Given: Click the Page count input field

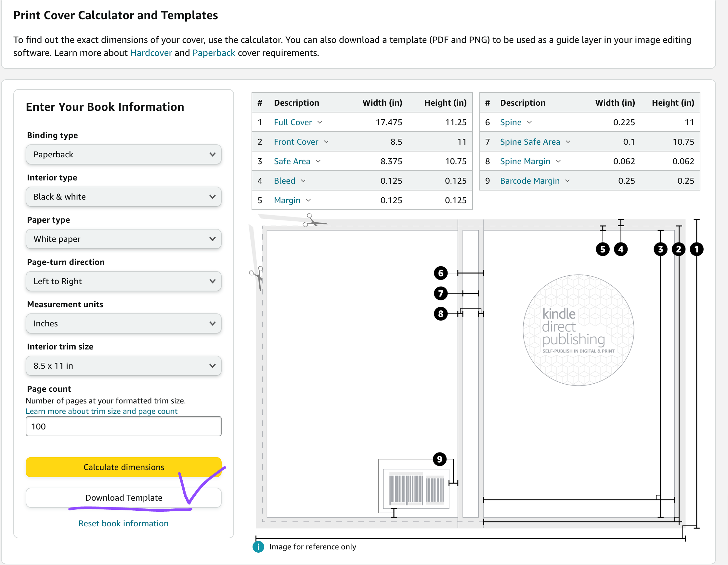Looking at the screenshot, I should pyautogui.click(x=123, y=426).
